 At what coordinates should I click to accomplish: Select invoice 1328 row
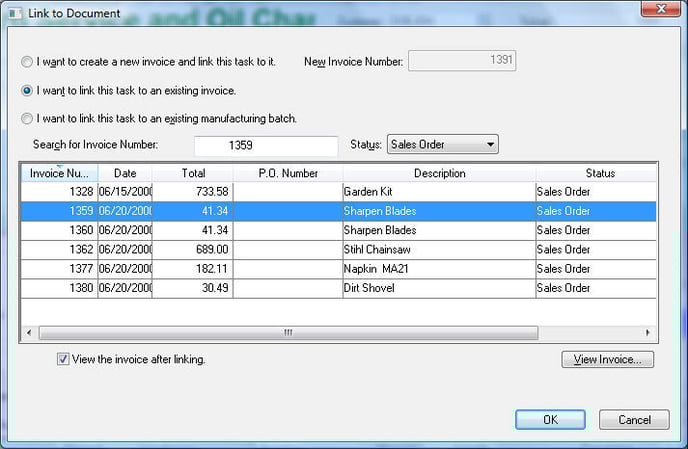click(339, 192)
